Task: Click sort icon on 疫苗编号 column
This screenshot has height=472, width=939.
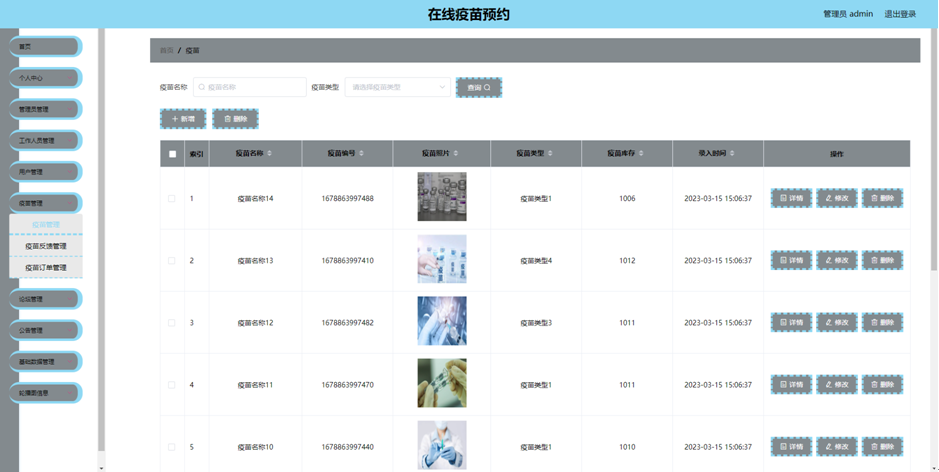Action: pos(361,153)
